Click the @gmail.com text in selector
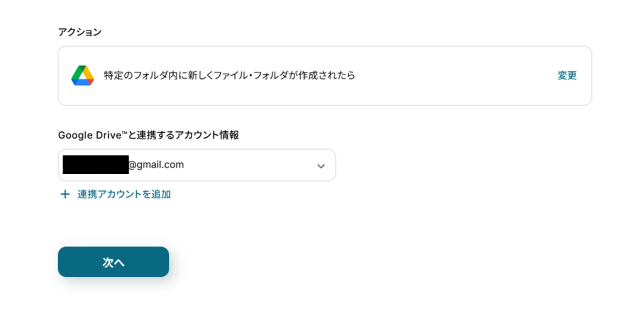This screenshot has height=314, width=644. coord(156,165)
